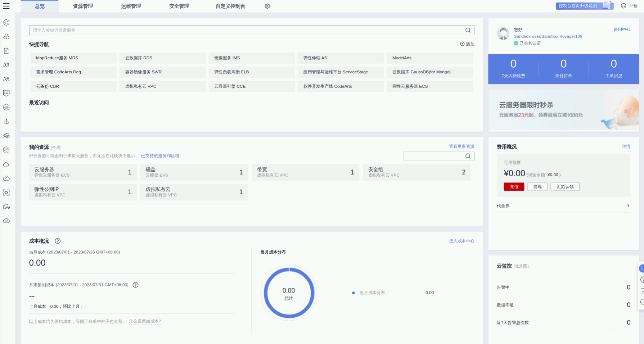Open 镜像服务 IMS shortcut
The image size is (644, 344).
252,58
